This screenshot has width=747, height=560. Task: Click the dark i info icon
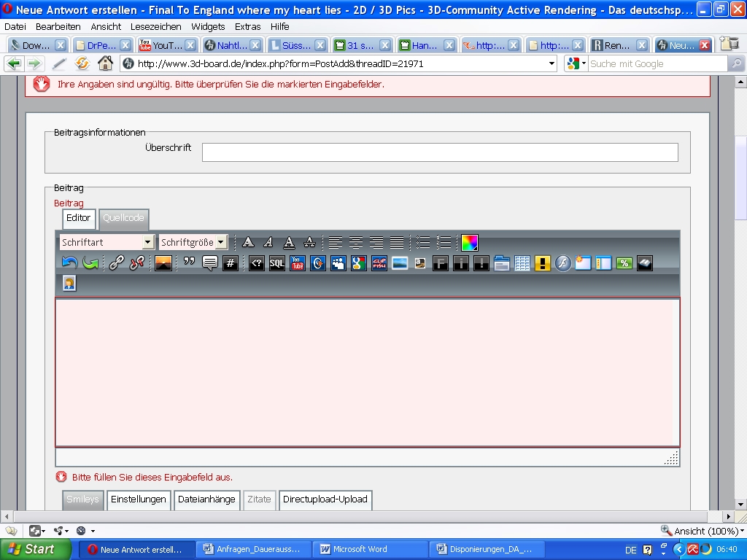461,262
